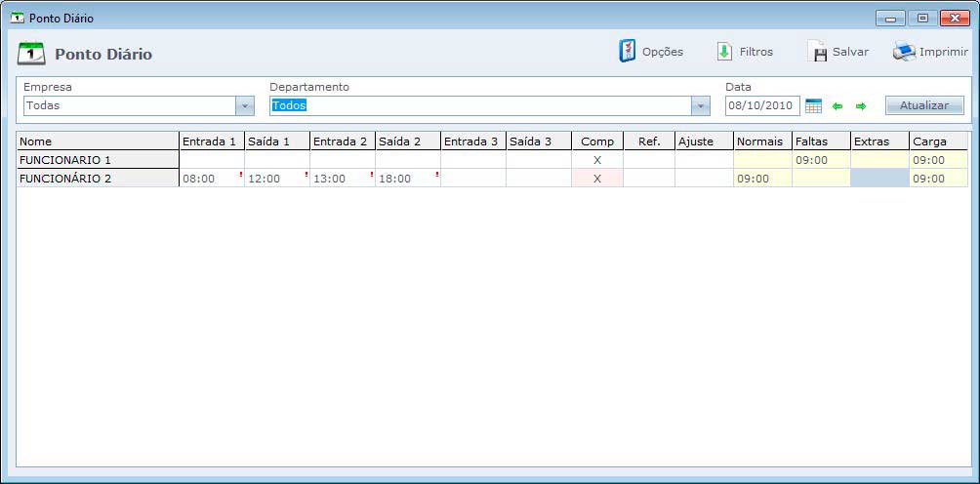Open the calendar date picker icon
The height and width of the screenshot is (484, 980).
[813, 105]
